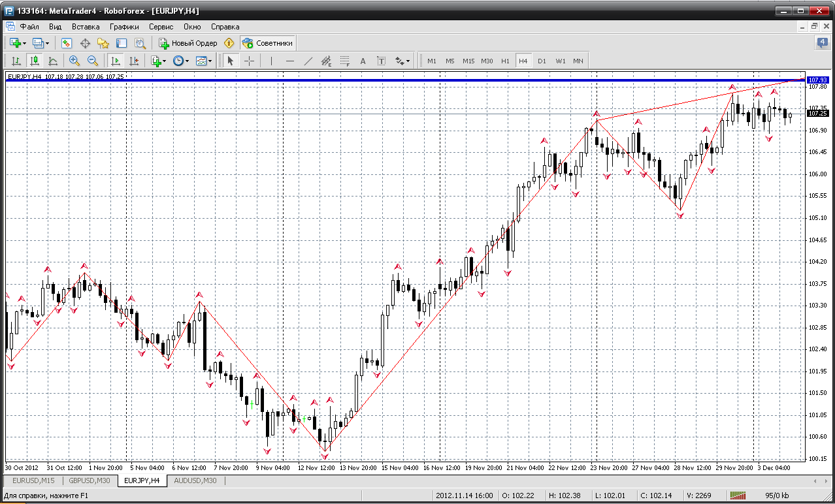Add an indicator from the indicators list icon
This screenshot has width=835, height=504.
coord(156,61)
